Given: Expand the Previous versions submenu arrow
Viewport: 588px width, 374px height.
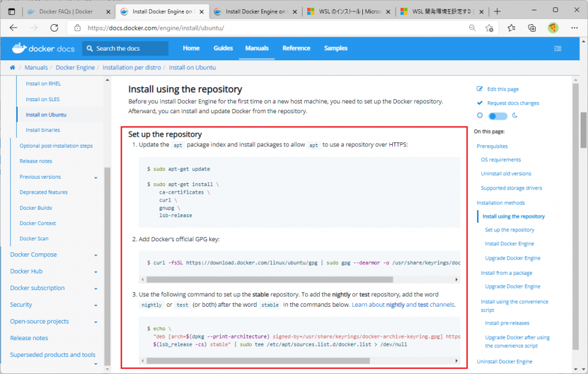Looking at the screenshot, I should point(96,178).
